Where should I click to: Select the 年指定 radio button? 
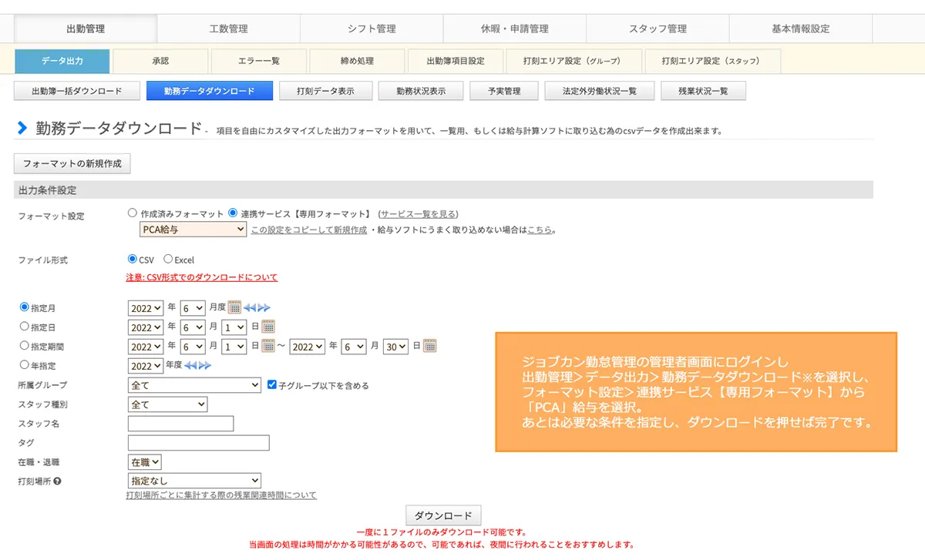pos(24,365)
